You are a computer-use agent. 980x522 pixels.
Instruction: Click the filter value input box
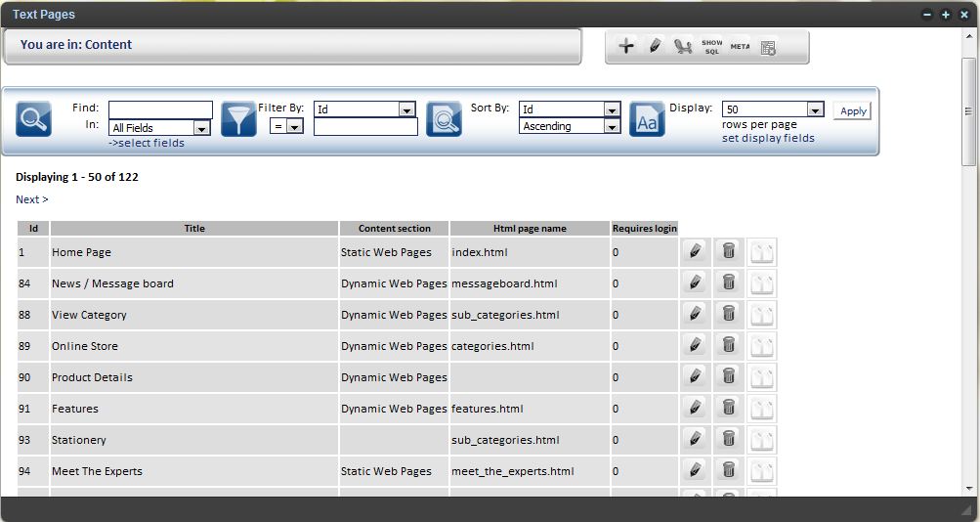(x=365, y=127)
